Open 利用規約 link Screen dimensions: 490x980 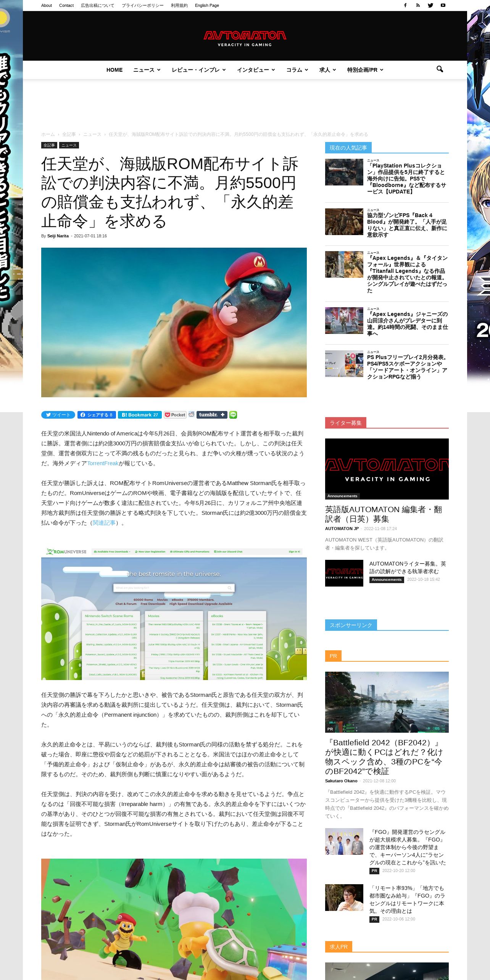(x=179, y=5)
